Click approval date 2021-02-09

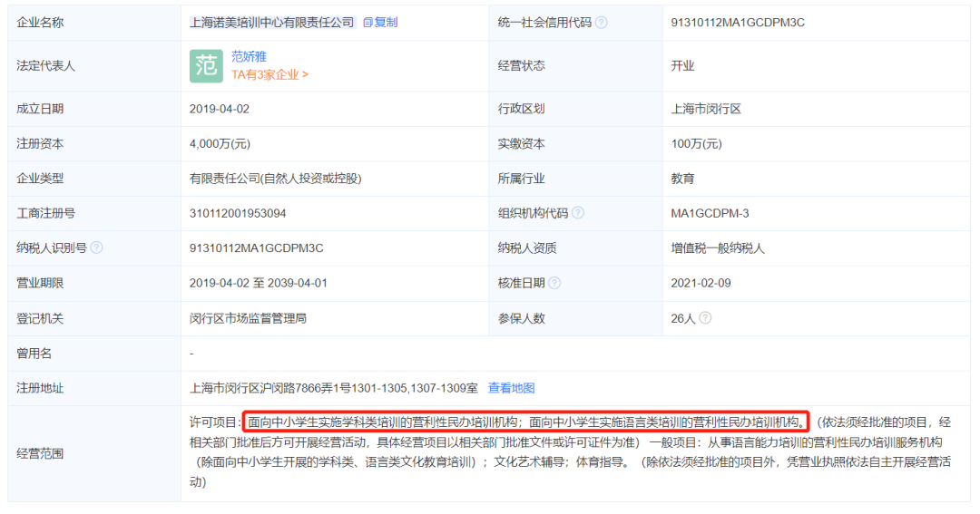[x=701, y=284]
